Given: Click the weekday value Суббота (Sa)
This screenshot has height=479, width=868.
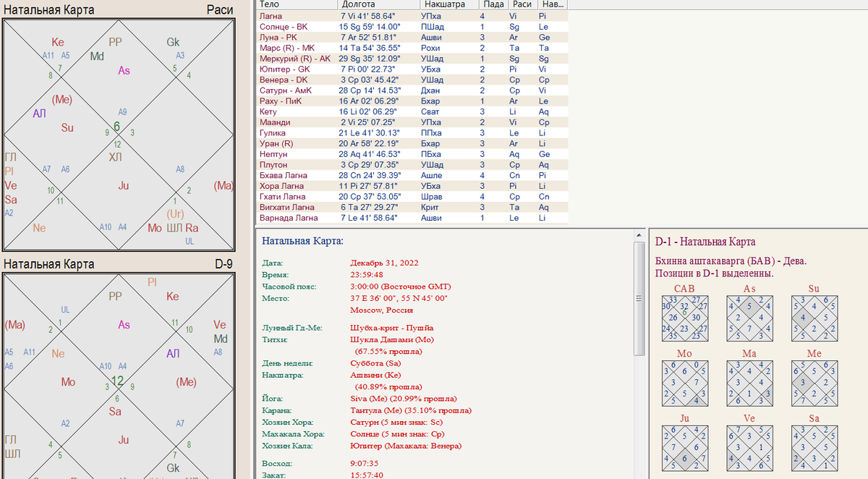Looking at the screenshot, I should pyautogui.click(x=376, y=363).
